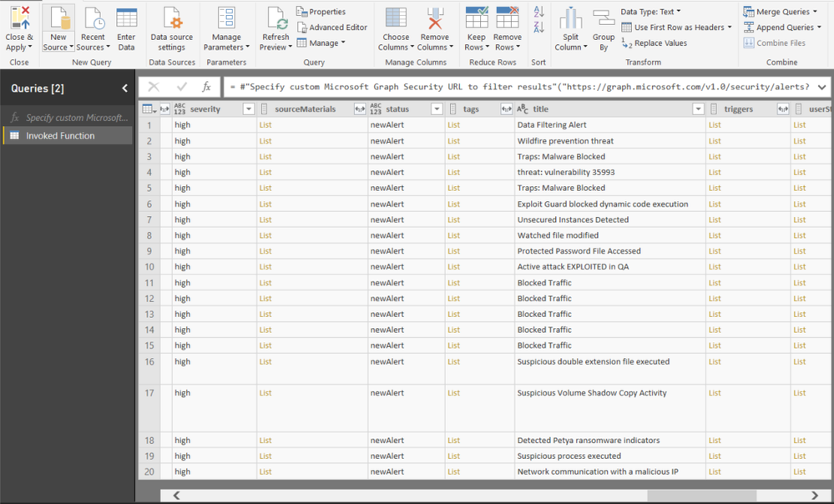Image resolution: width=834 pixels, height=504 pixels.
Task: Open the Data Type: Text dropdown
Action: coord(651,12)
